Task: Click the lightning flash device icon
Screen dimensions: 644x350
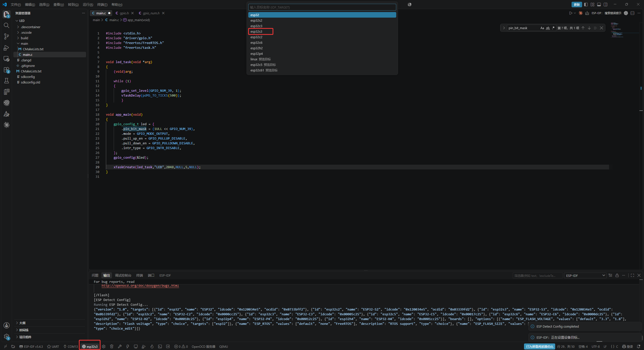Action: (x=128, y=346)
